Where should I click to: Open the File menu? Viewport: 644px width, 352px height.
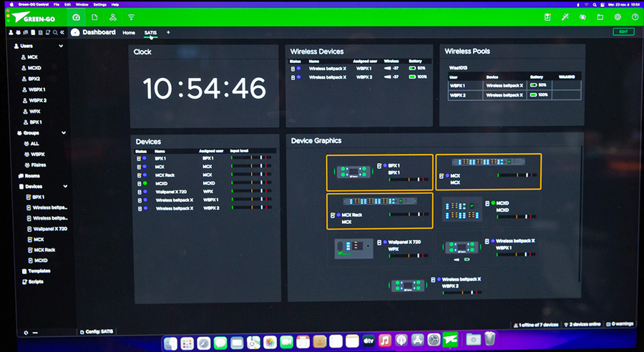click(x=57, y=4)
